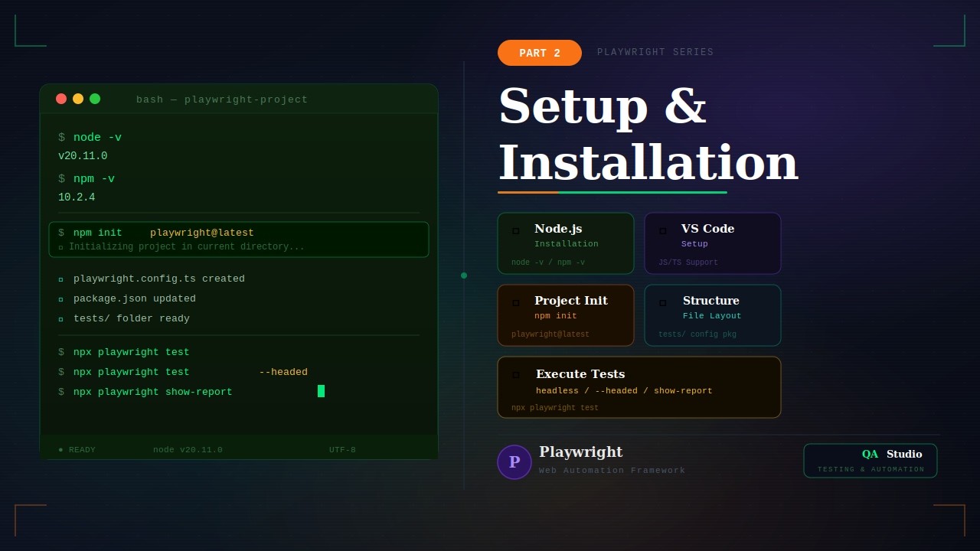Click the bullet icon beside tests/ folder ready
Image resolution: width=980 pixels, height=551 pixels.
(x=61, y=319)
